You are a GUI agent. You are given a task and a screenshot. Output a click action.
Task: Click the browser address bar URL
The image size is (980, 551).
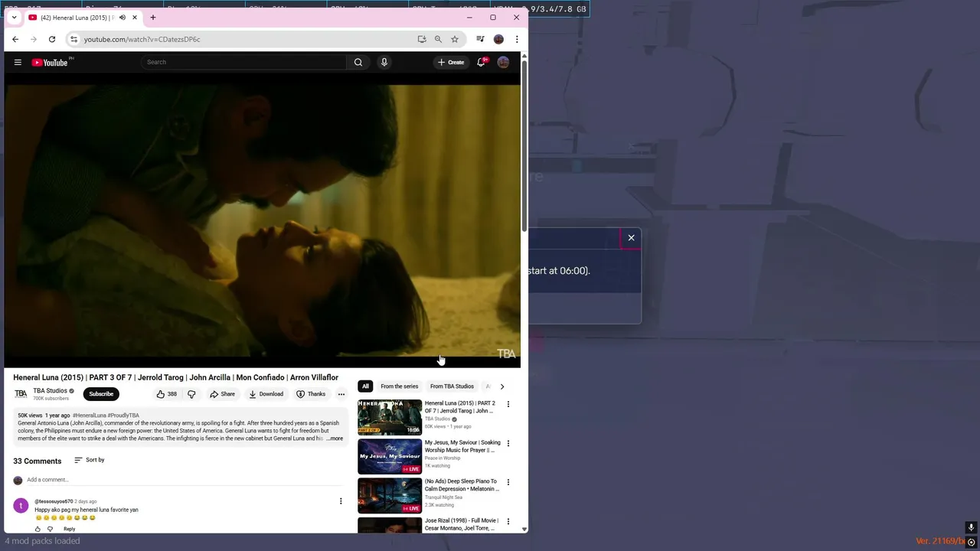(x=142, y=39)
